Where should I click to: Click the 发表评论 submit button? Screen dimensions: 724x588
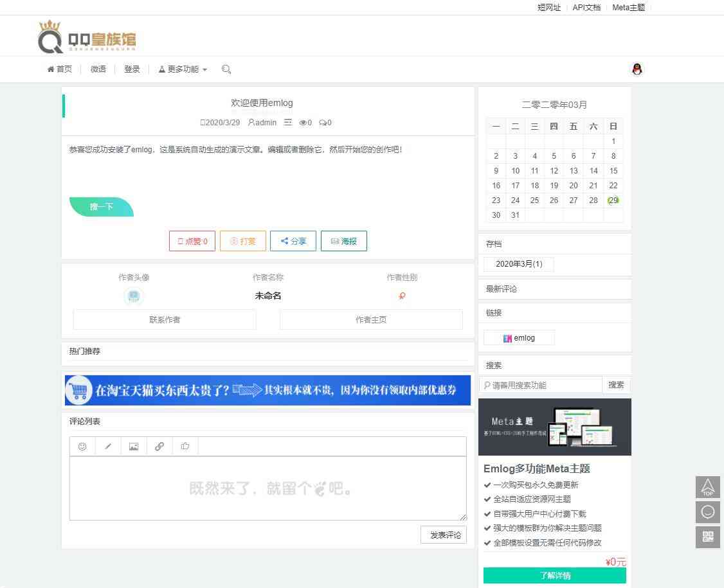pyautogui.click(x=444, y=534)
